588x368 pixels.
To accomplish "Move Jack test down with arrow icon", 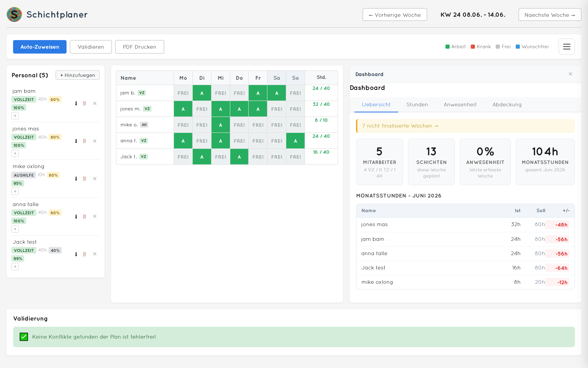I will tap(76, 254).
